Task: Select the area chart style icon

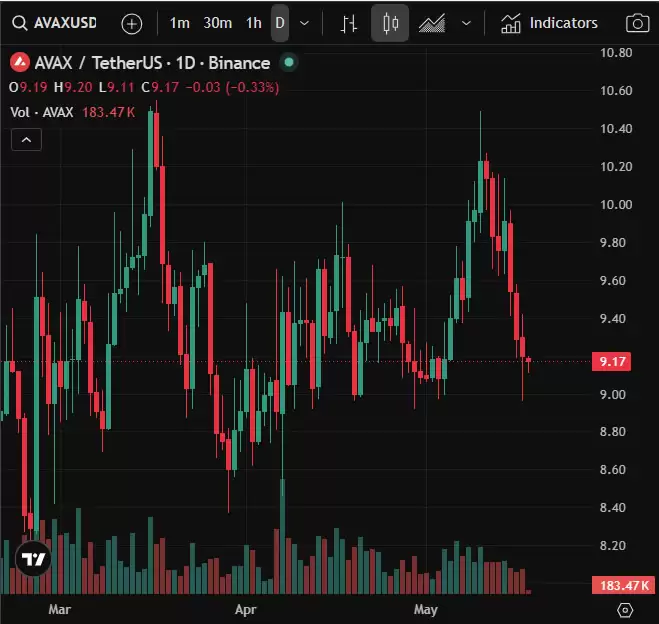Action: (x=432, y=23)
